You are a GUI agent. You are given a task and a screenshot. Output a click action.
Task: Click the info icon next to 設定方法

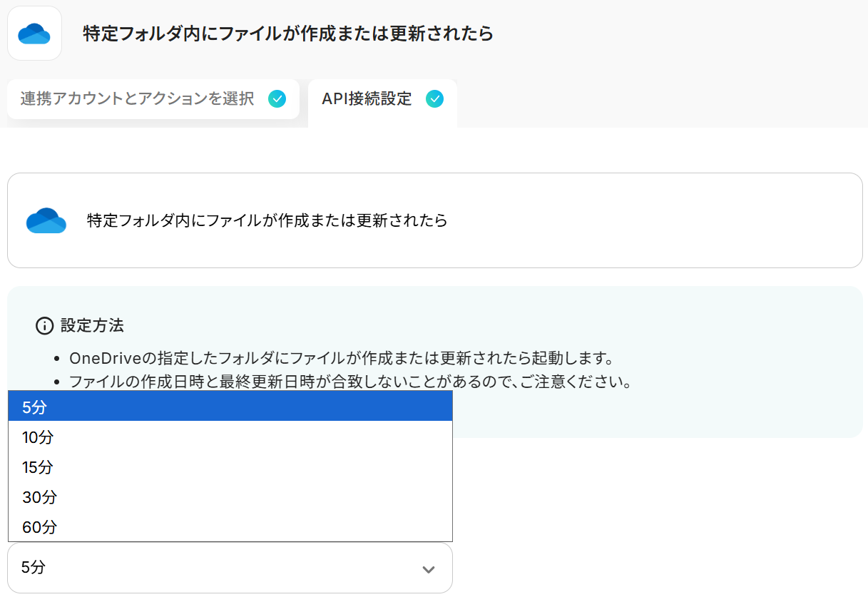(44, 326)
